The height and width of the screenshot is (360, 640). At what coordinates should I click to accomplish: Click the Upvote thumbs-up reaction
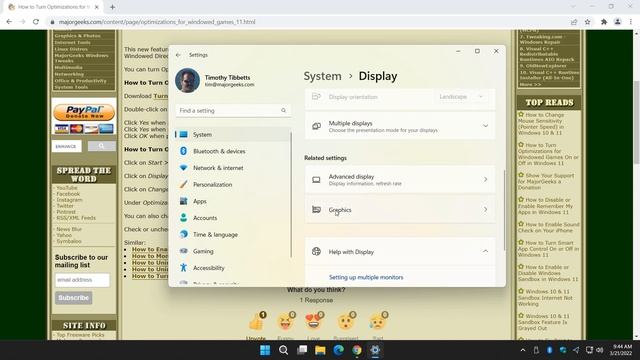(x=257, y=322)
